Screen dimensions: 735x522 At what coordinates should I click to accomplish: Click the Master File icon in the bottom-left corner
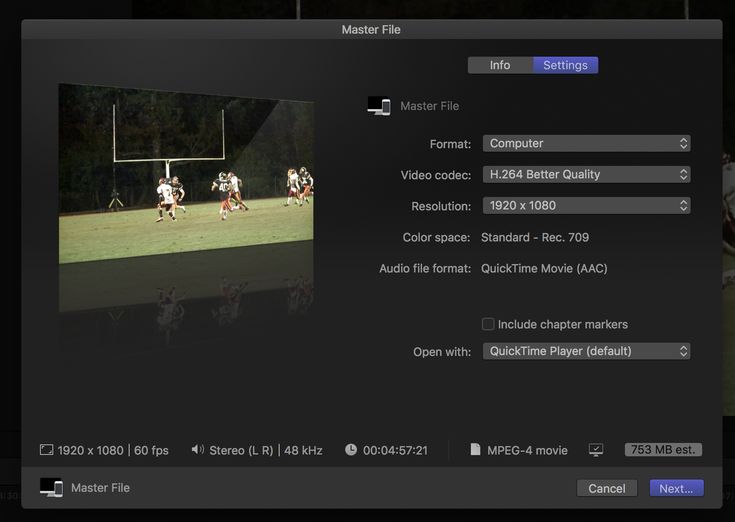[51, 488]
